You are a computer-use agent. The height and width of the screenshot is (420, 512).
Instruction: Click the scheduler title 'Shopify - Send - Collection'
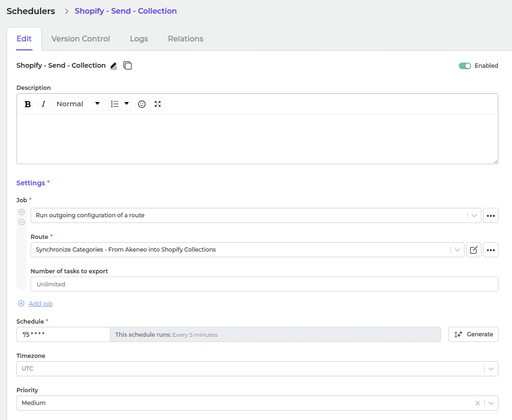[x=61, y=65]
